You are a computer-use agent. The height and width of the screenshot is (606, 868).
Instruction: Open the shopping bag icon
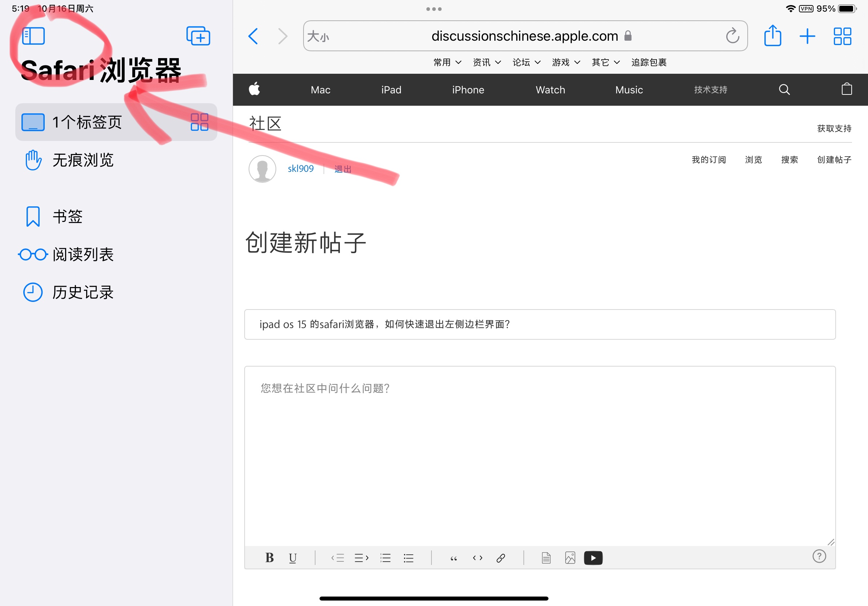847,89
